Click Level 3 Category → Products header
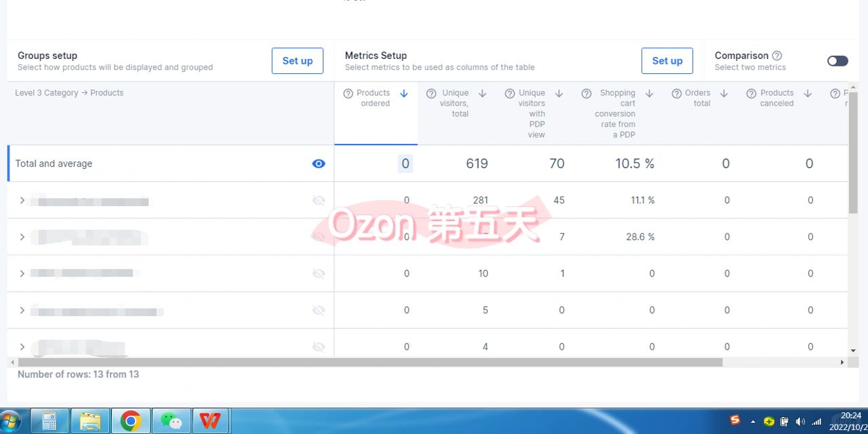The image size is (868, 434). tap(69, 93)
